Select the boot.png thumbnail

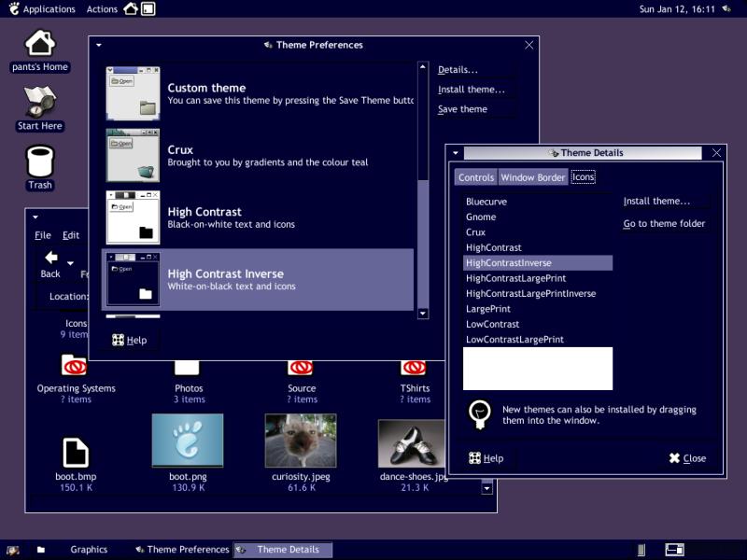(x=188, y=441)
